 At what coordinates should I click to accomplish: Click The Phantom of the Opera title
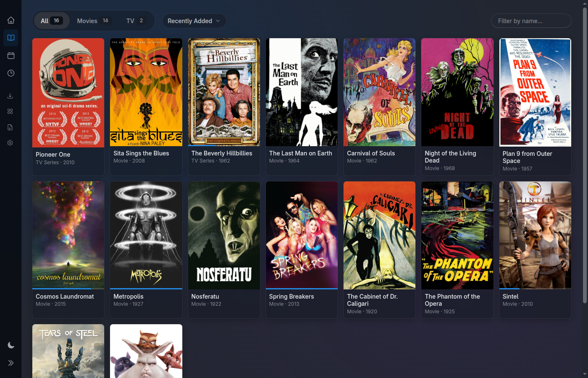(452, 300)
